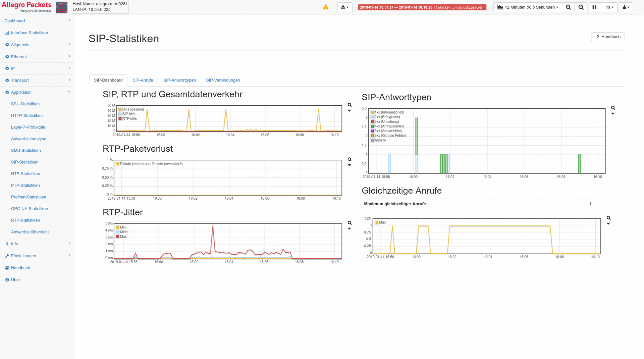Viewport: 644px width, 359px height.
Task: Click magnifier icon of SIP-Antworttypen chart
Action: click(613, 108)
